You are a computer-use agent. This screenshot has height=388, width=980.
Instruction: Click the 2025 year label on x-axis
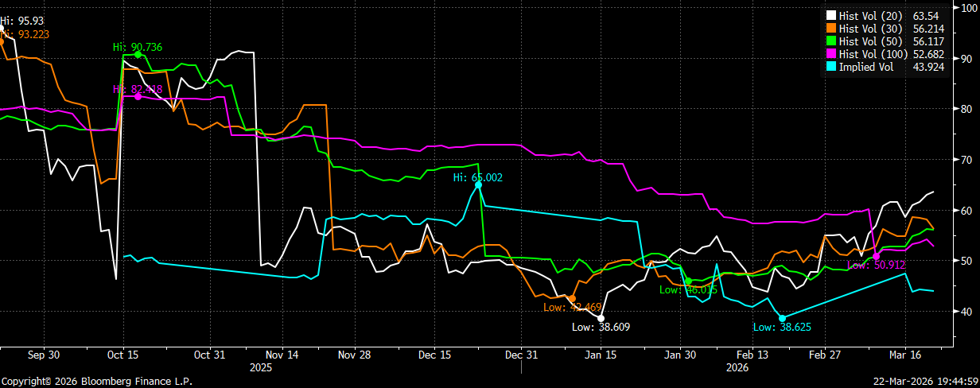point(261,368)
